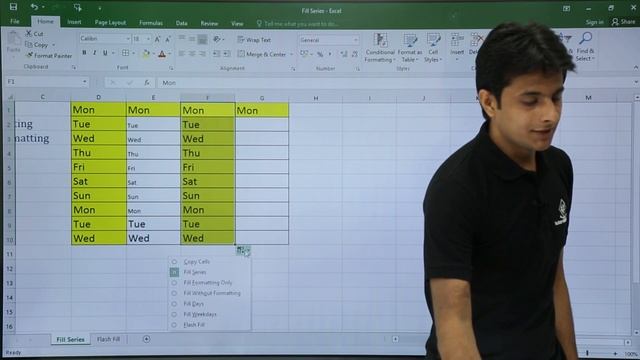The image size is (640, 360).
Task: Open the Auto Fill Options icon
Action: [243, 251]
